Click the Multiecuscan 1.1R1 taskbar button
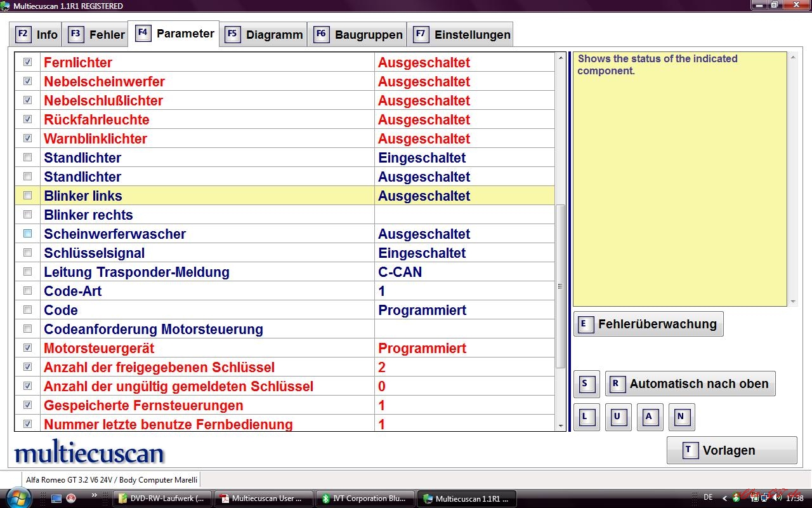 click(x=466, y=498)
